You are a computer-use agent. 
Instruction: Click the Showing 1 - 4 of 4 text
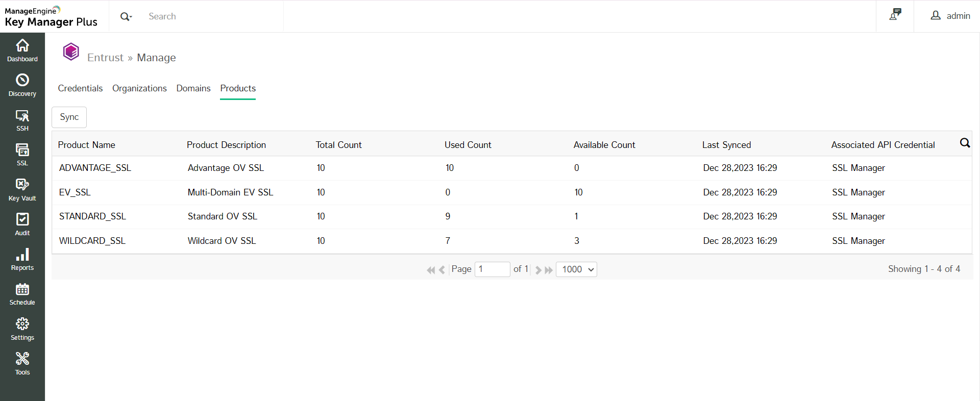pyautogui.click(x=924, y=269)
